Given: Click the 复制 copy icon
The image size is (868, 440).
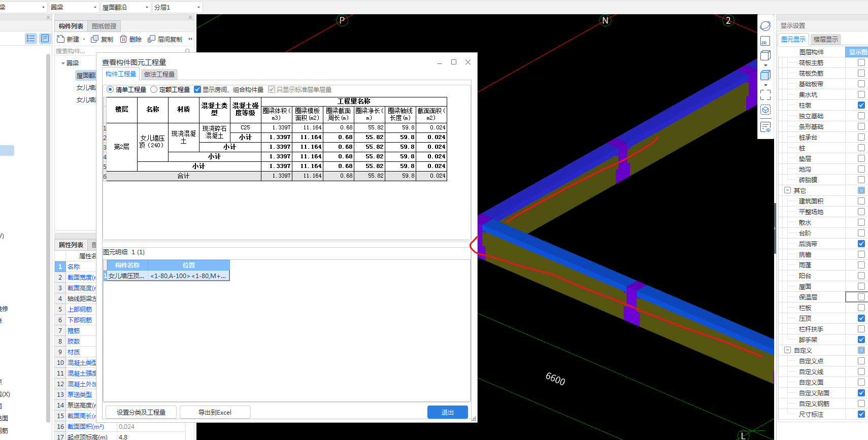Looking at the screenshot, I should [94, 39].
